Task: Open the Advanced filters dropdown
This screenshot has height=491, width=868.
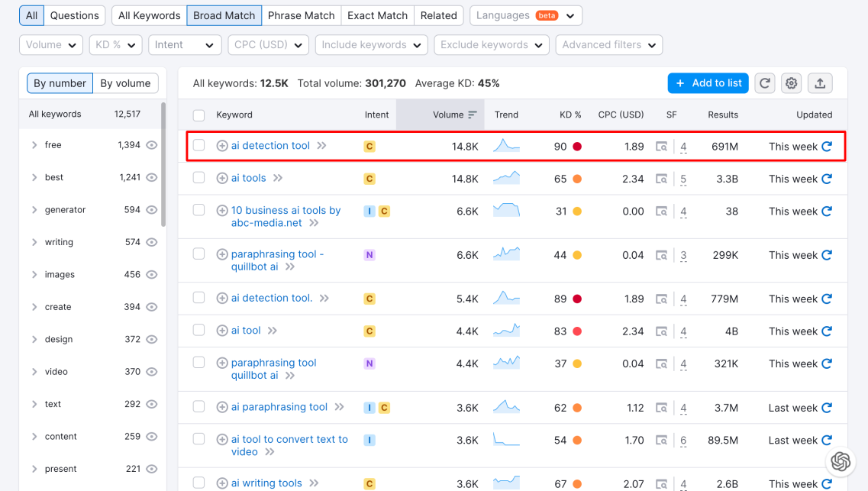Action: point(608,45)
